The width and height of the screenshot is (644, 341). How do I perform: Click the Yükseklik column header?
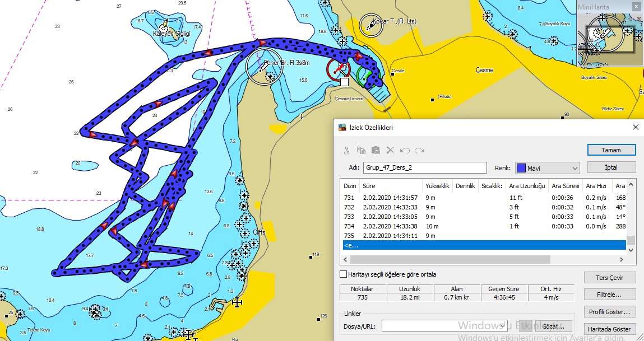click(437, 186)
